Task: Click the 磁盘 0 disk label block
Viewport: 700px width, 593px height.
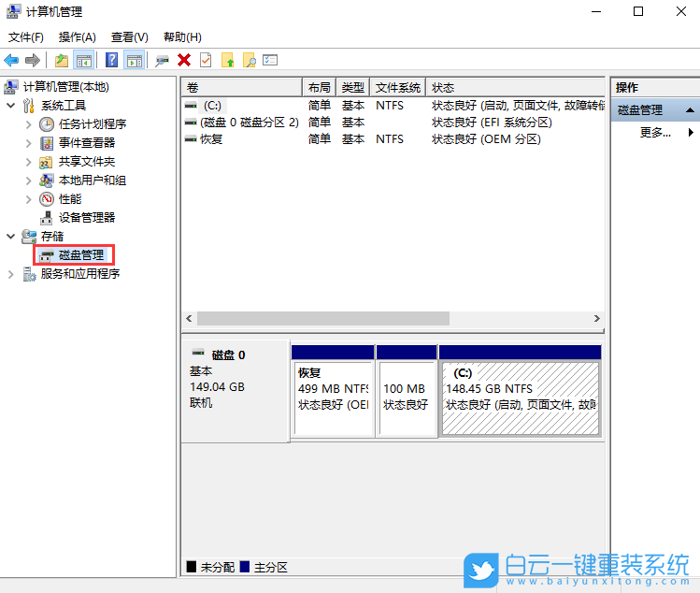Action: [235, 391]
